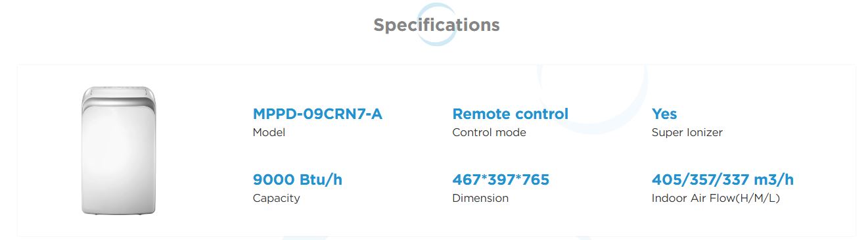Image resolution: width=868 pixels, height=240 pixels.
Task: Click the 405/357/337 m3/h airflow value
Action: coord(723,180)
